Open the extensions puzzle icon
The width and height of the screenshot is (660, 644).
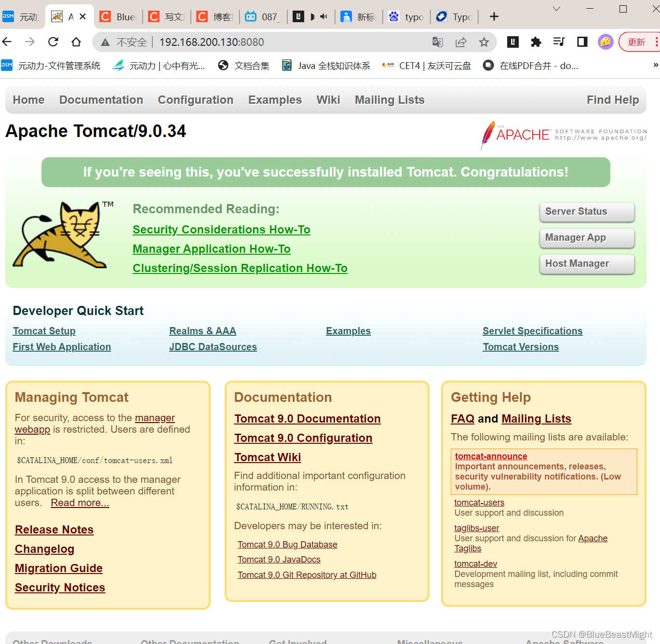coord(536,42)
